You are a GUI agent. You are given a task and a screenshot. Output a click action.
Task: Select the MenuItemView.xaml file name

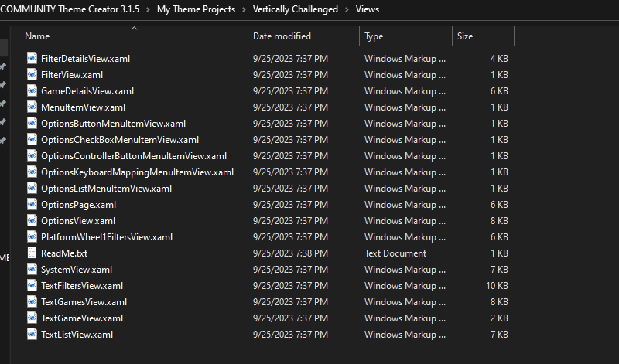(x=83, y=107)
